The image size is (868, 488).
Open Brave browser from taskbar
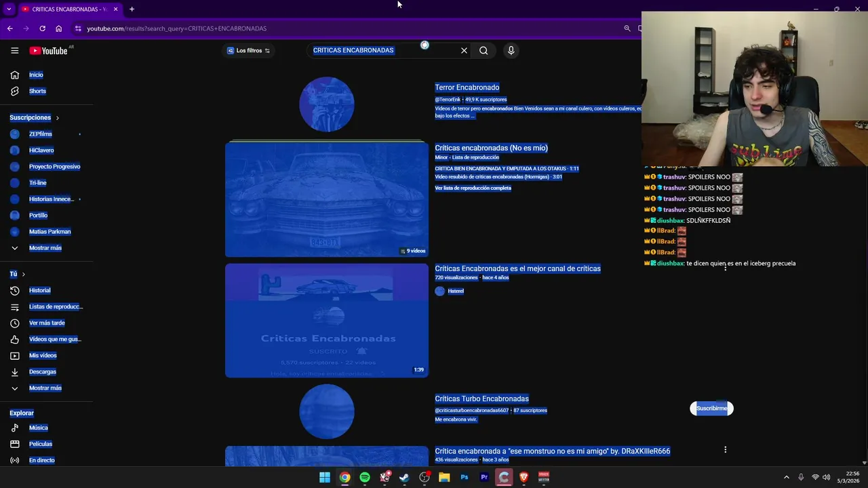pos(524,477)
